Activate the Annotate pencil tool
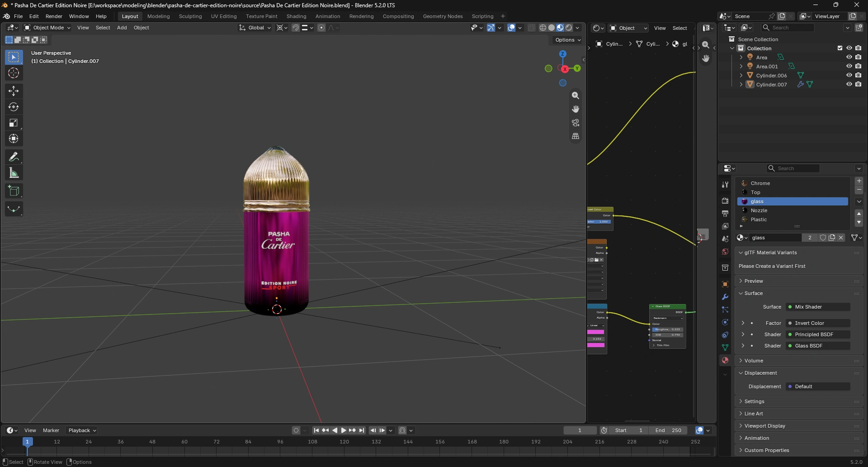The width and height of the screenshot is (868, 467). (x=14, y=157)
